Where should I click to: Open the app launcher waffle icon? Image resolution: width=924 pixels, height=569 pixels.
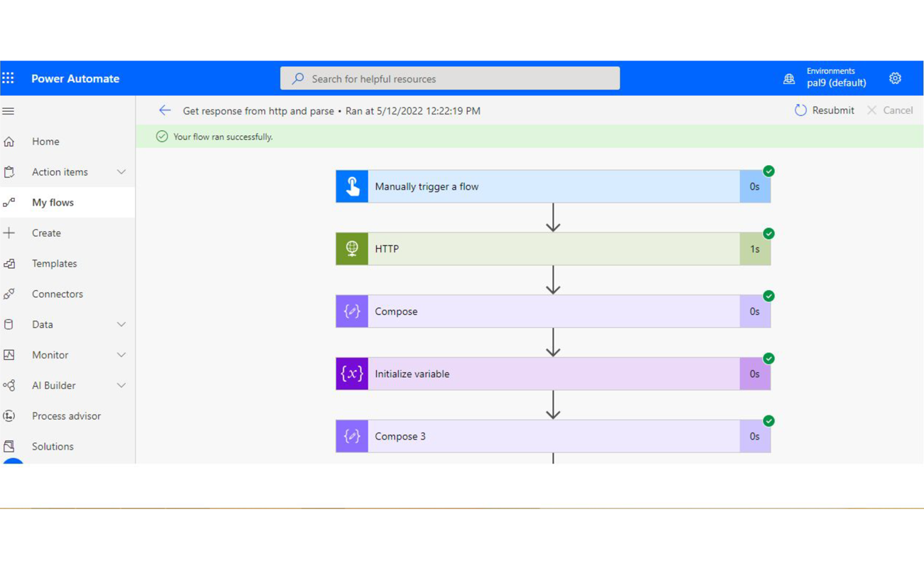8,78
